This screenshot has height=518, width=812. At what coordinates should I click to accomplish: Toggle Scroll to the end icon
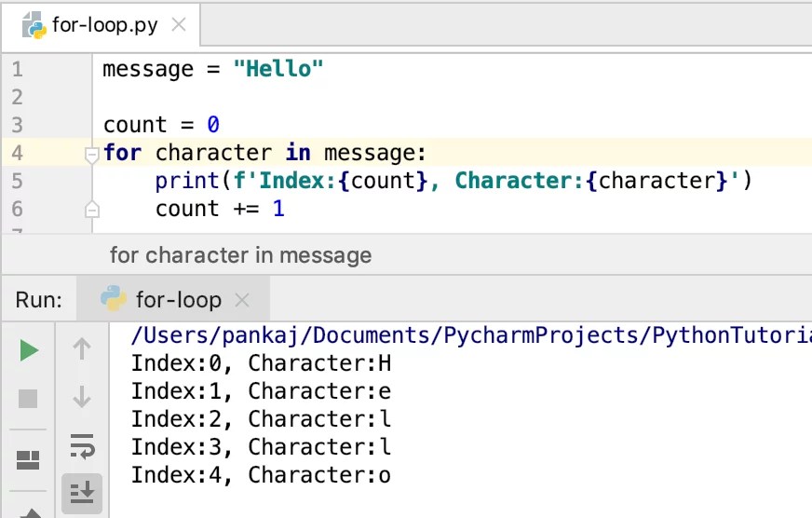[82, 493]
